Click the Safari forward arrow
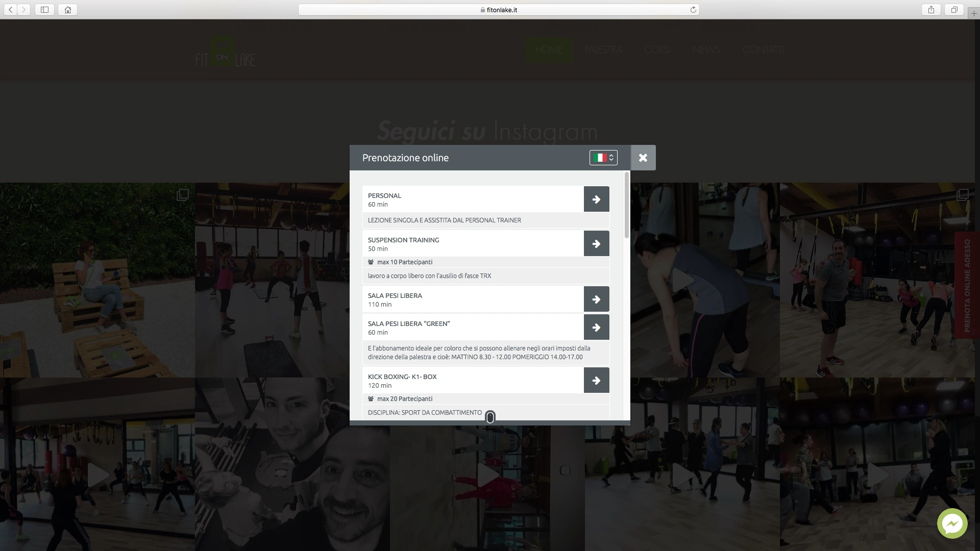The width and height of the screenshot is (980, 551). (23, 10)
